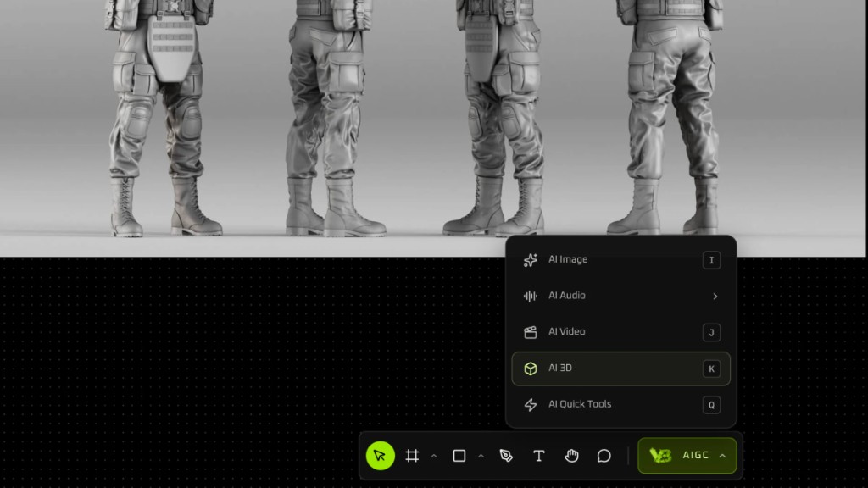Open the AI Audio submenu
Image resolution: width=868 pixels, height=488 pixels.
pyautogui.click(x=621, y=296)
